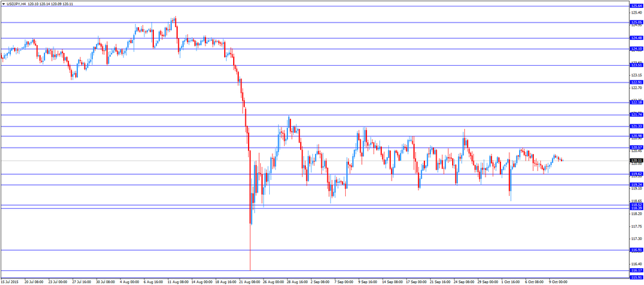This screenshot has width=644, height=285.
Task: Click the 20 Jul 08:00 time label
Action: [34, 282]
